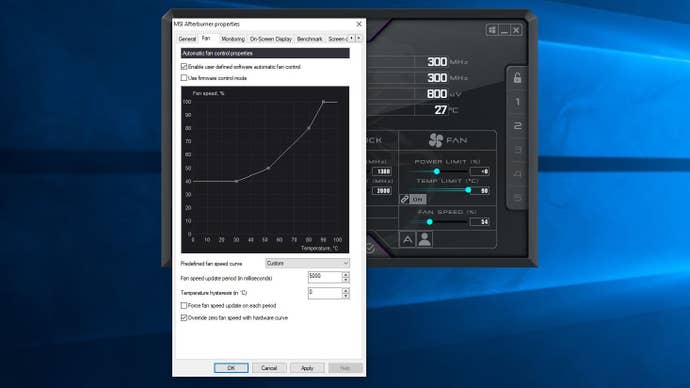Click the fan curve point at 30 degrees
Image resolution: width=690 pixels, height=388 pixels.
(236, 181)
